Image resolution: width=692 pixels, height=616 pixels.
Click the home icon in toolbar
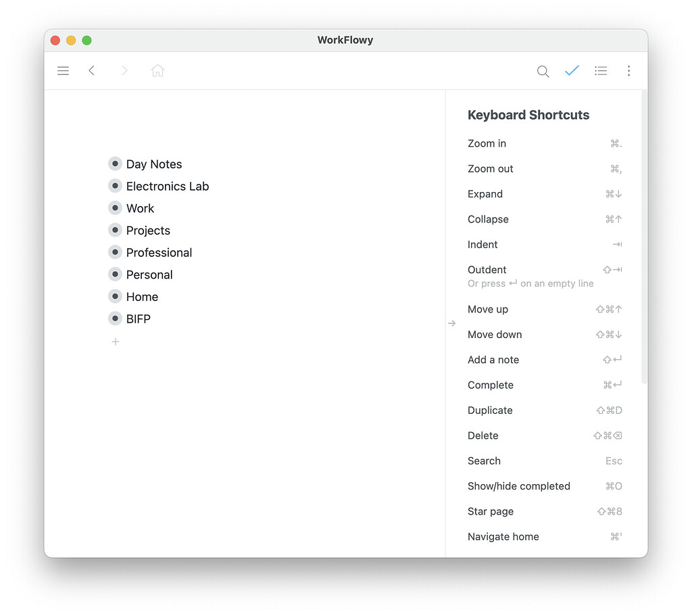click(x=157, y=70)
